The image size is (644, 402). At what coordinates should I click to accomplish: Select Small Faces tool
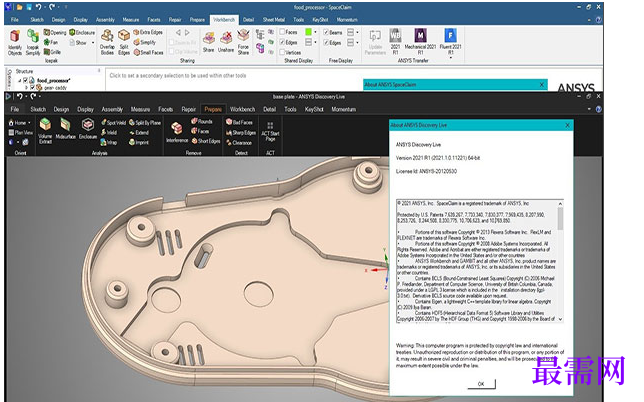coord(148,53)
